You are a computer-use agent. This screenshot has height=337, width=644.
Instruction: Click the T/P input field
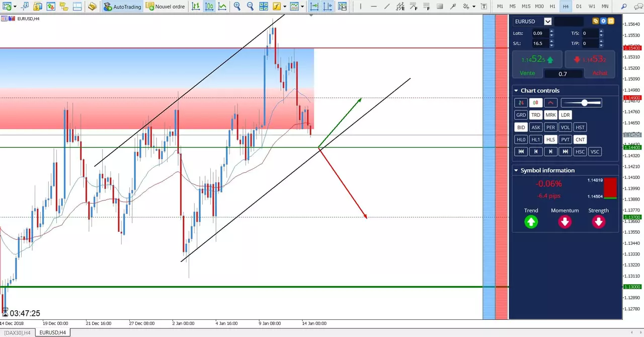590,44
